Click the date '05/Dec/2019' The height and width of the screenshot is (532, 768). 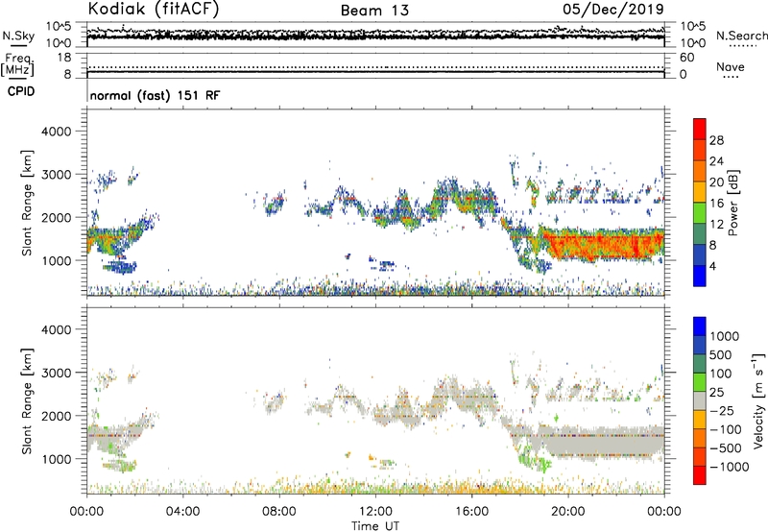tap(613, 9)
